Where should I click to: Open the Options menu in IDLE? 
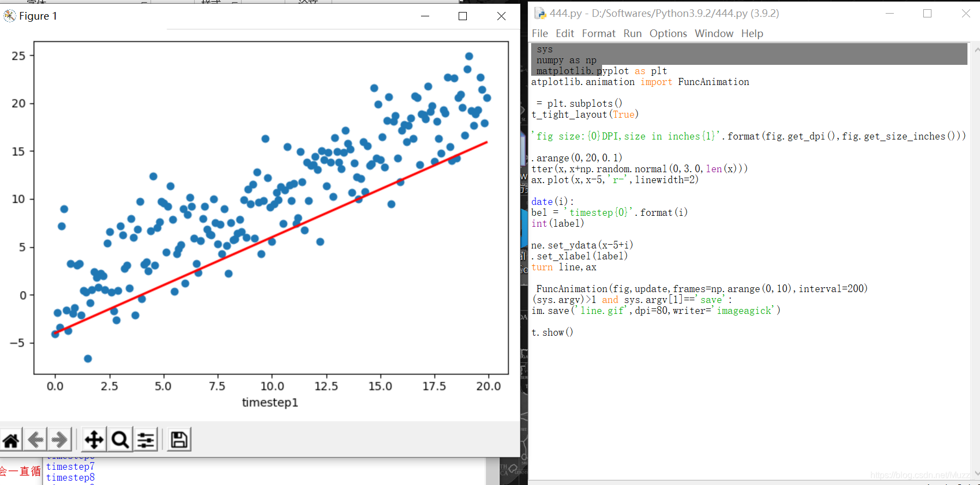click(668, 33)
